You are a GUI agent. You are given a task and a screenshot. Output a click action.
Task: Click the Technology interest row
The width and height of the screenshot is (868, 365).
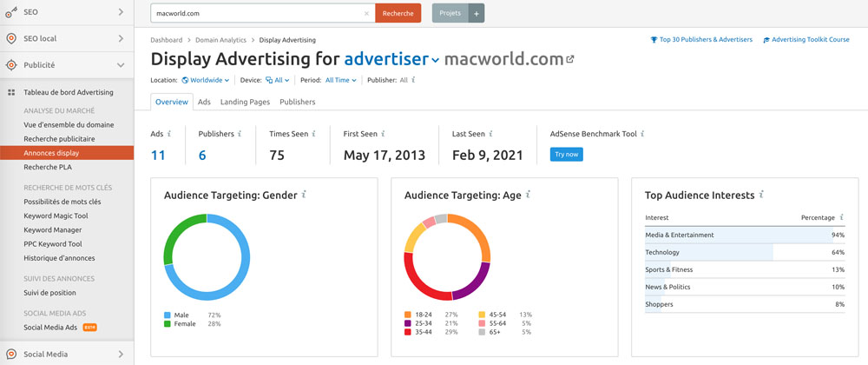pos(745,253)
